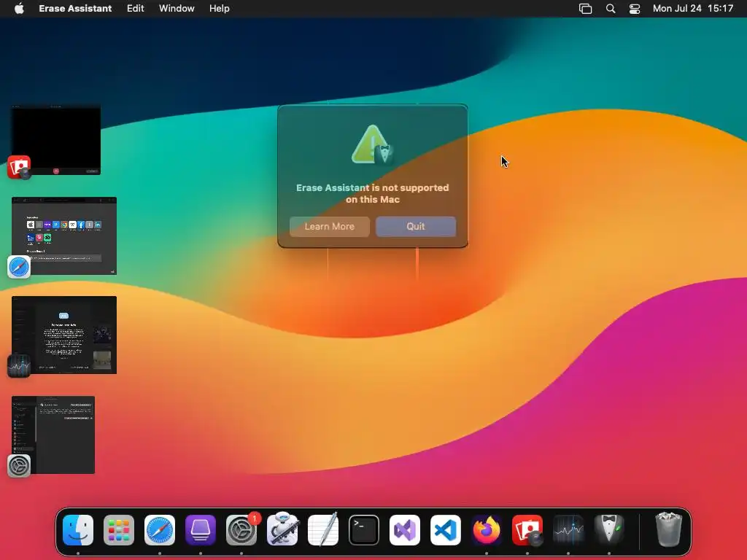The image size is (747, 560).
Task: Click the 'Erase Assistant is not supported' message
Action: pos(373,193)
